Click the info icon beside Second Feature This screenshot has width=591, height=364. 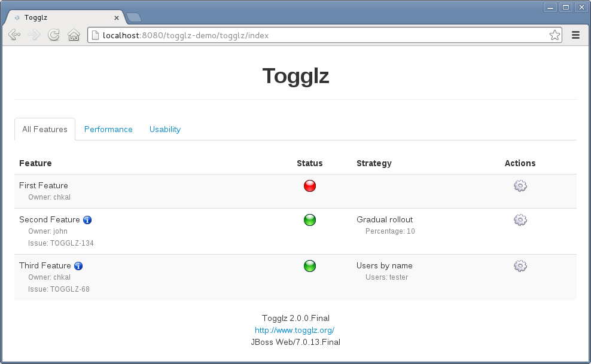[x=87, y=220]
